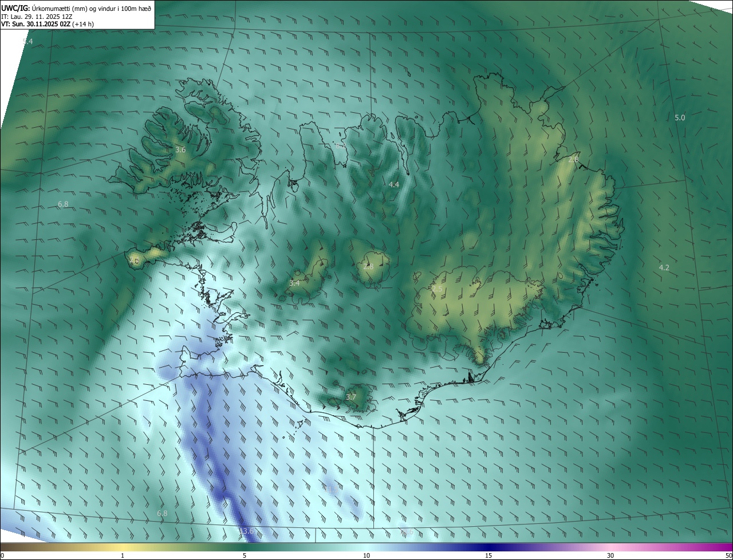Click the 4.2 value east of Iceland

(664, 267)
